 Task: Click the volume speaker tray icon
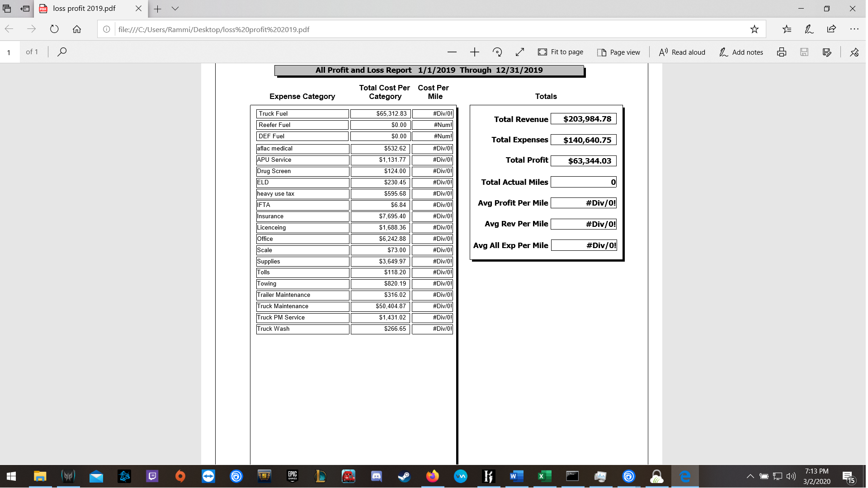coord(791,476)
